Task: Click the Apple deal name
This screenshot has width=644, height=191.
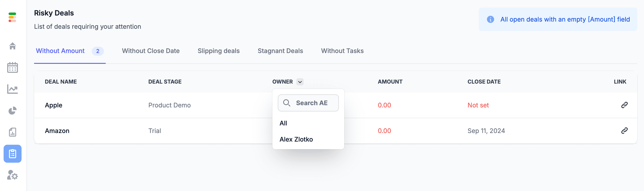Action: (x=53, y=105)
